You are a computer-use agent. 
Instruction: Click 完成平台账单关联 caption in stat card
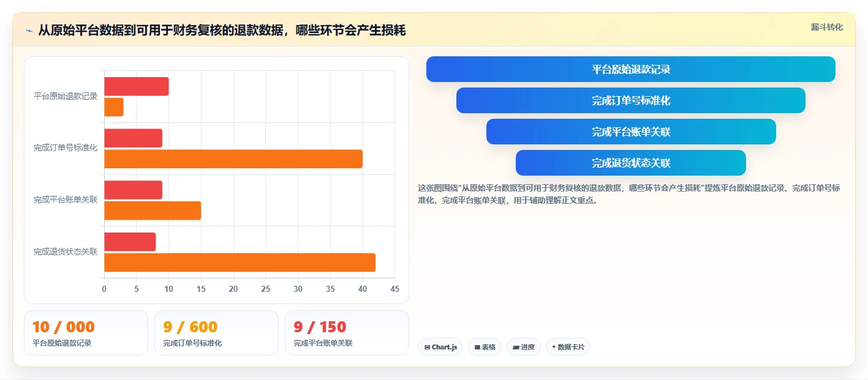tap(323, 343)
